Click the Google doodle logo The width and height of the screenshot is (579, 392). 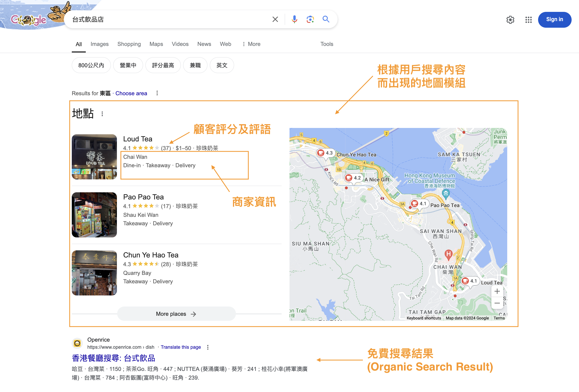pyautogui.click(x=29, y=20)
